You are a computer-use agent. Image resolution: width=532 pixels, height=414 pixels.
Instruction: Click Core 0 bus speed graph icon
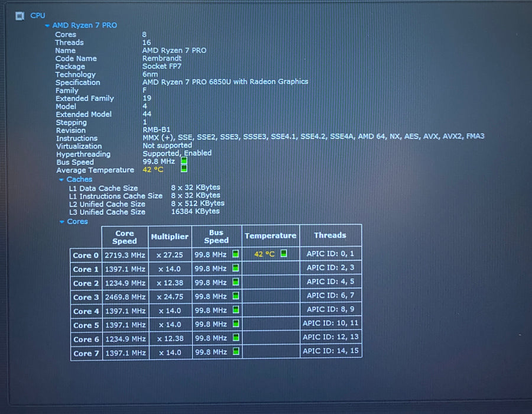point(235,254)
